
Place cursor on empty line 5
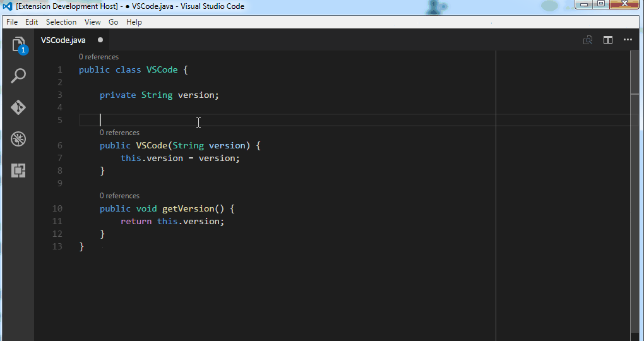click(x=358, y=120)
